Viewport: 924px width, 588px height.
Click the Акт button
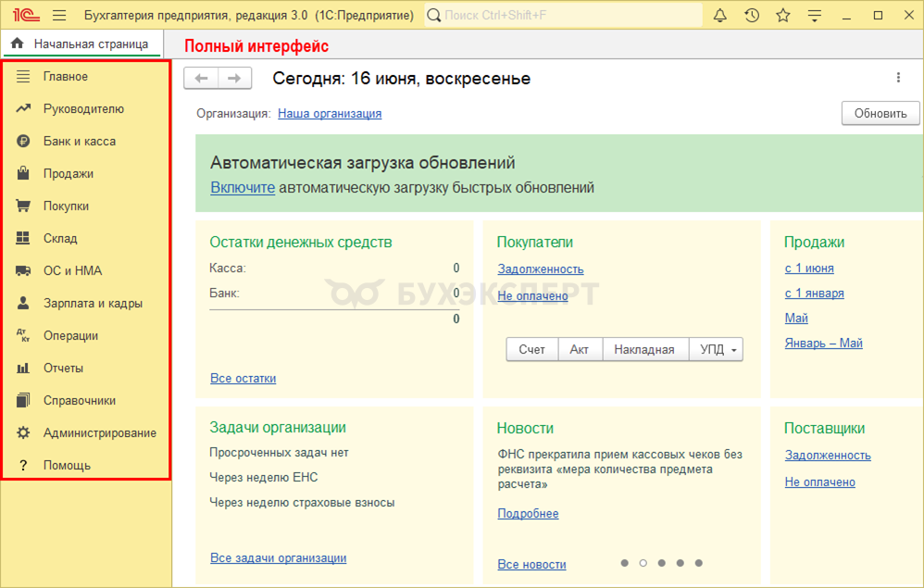coord(580,349)
